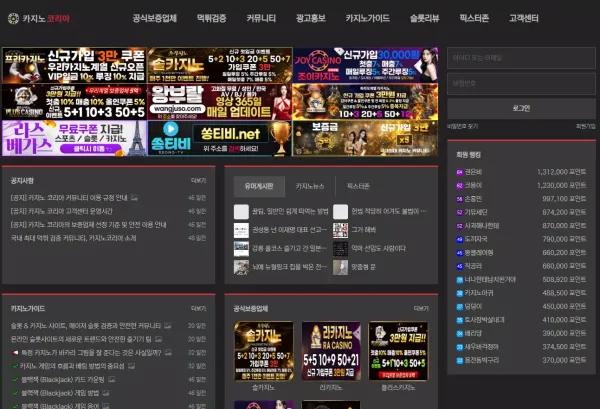Open the 슬롯리뷰 menu
The width and height of the screenshot is (600, 409).
tap(425, 18)
